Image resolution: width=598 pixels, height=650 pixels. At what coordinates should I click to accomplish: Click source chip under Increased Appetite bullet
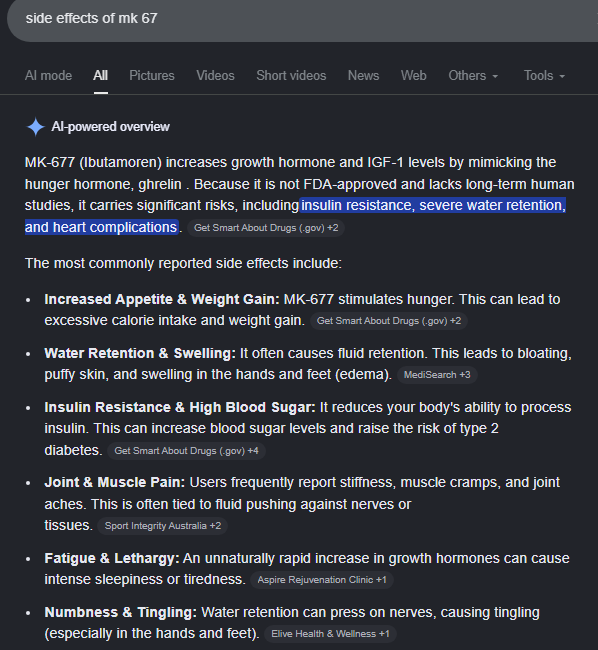tap(389, 321)
